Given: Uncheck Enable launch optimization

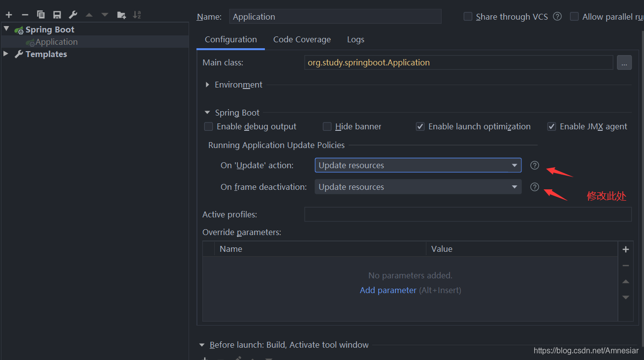Looking at the screenshot, I should (x=420, y=127).
